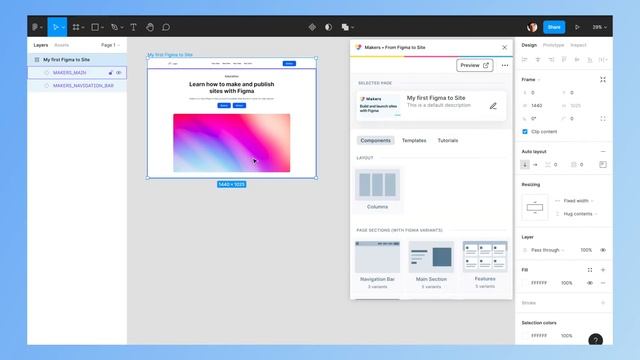Switch to the Tutorials tab

[448, 140]
